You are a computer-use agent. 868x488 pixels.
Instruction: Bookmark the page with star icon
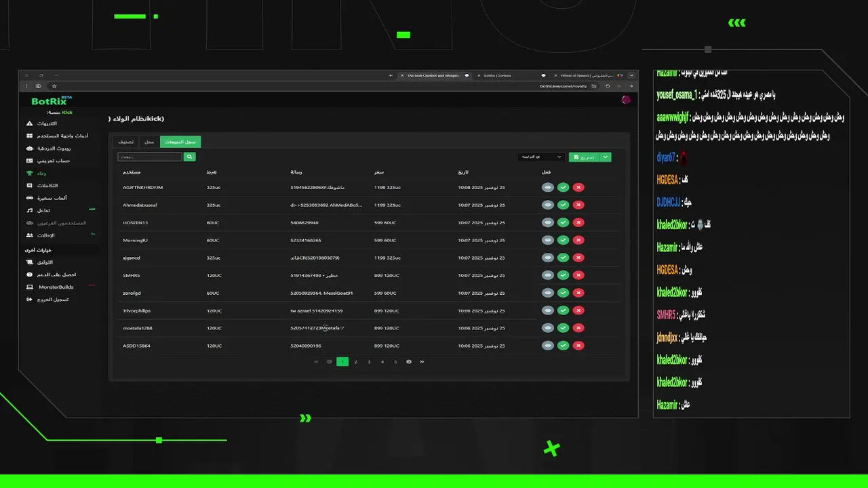coord(54,86)
